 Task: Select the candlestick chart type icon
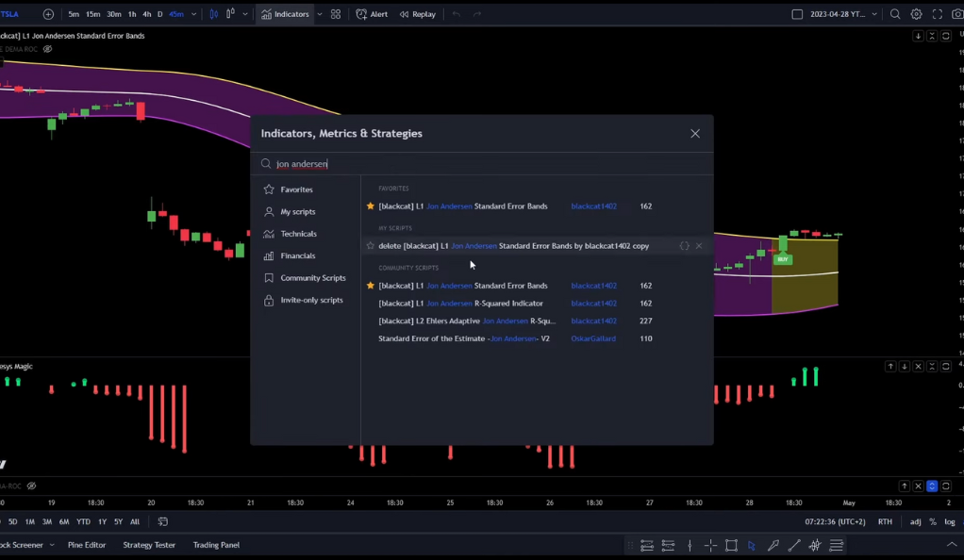(x=214, y=14)
